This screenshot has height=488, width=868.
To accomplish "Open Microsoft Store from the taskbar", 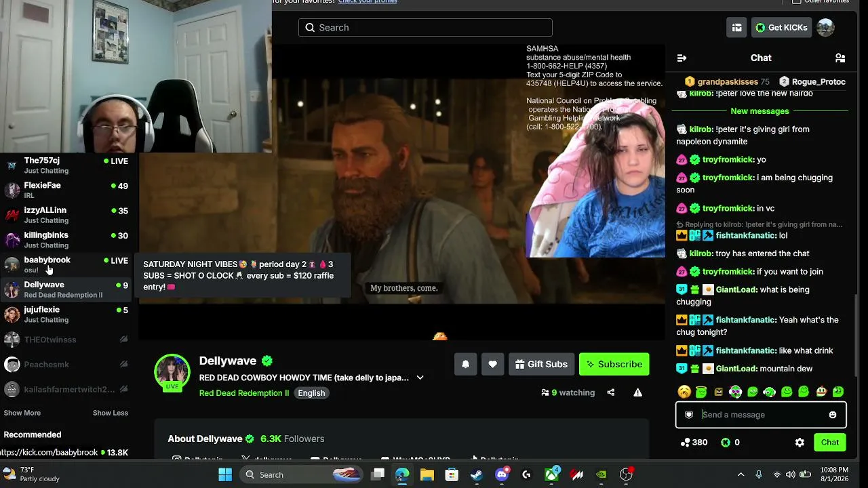I will click(x=452, y=474).
